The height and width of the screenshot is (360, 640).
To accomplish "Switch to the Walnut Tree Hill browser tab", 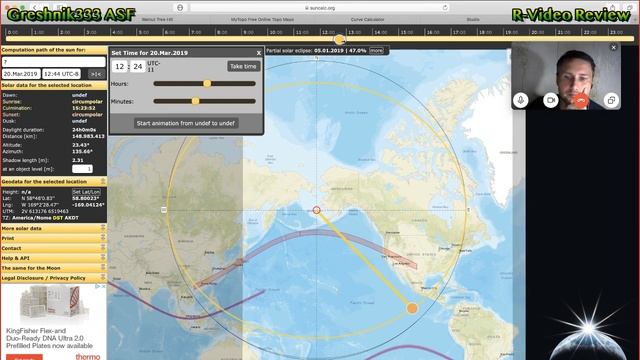I will click(157, 20).
